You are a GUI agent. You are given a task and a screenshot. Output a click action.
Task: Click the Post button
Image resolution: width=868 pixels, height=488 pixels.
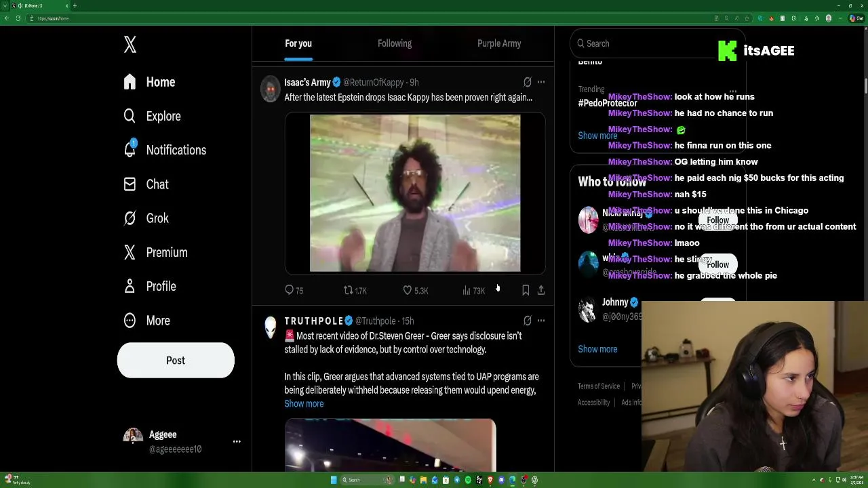pyautogui.click(x=176, y=360)
